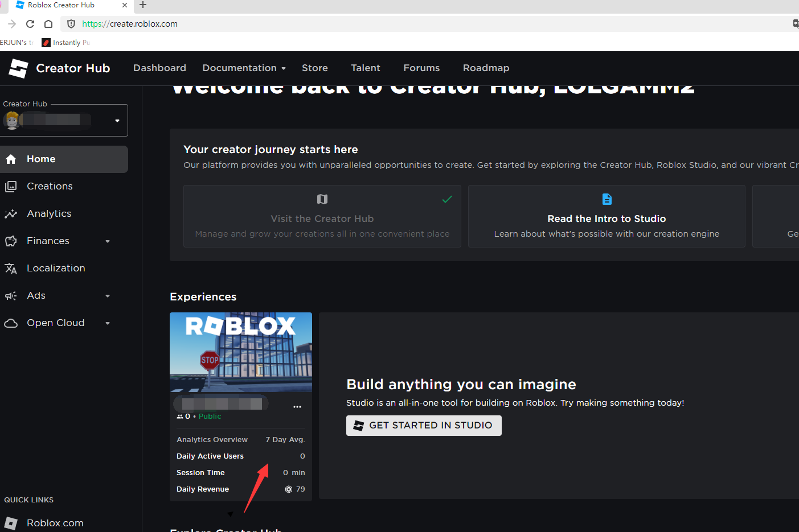Open the Roadmap nav item
The height and width of the screenshot is (532, 799).
coord(486,68)
